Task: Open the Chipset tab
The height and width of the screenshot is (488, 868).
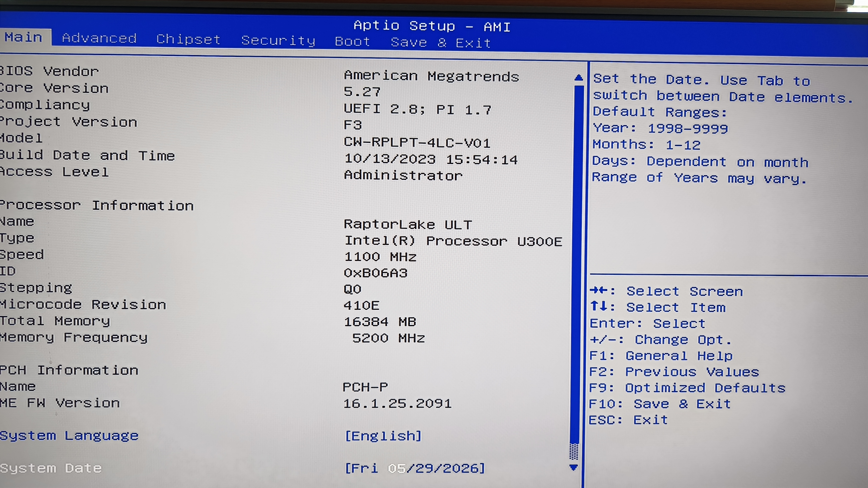Action: point(188,40)
